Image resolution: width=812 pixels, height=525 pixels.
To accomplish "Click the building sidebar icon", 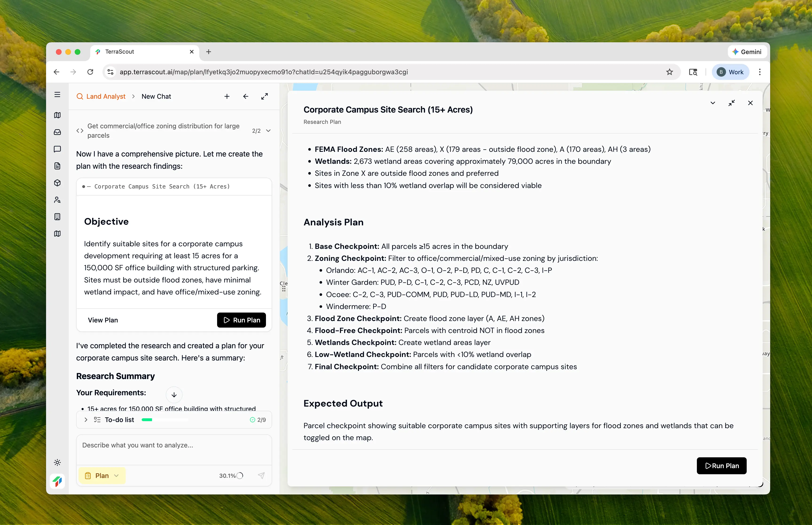I will pyautogui.click(x=57, y=217).
